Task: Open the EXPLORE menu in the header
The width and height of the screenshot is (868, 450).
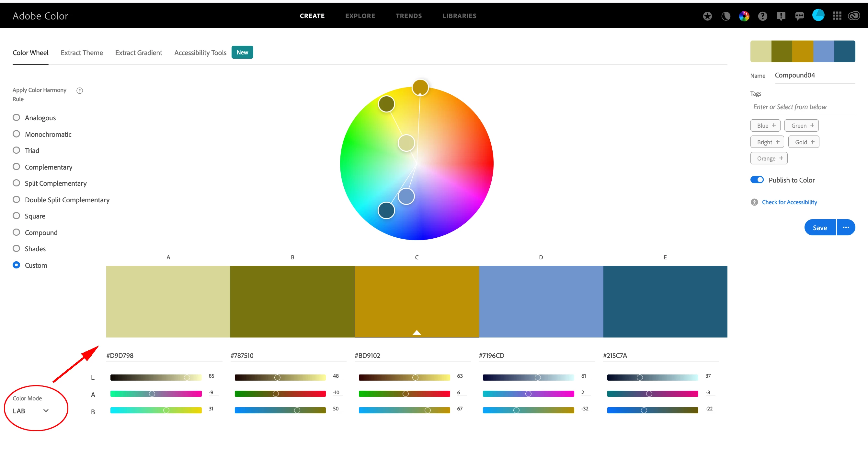Action: 360,16
